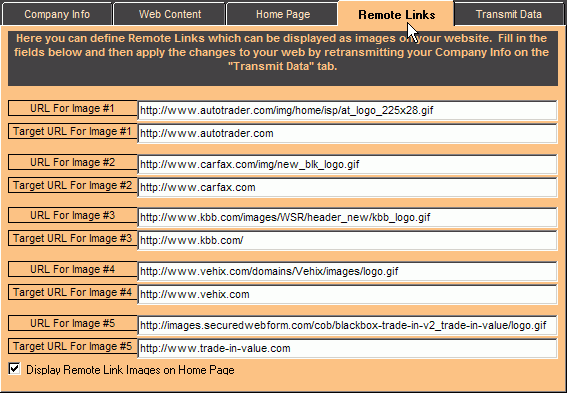Click the Remote Links tab
This screenshot has height=393, width=567.
[x=396, y=14]
